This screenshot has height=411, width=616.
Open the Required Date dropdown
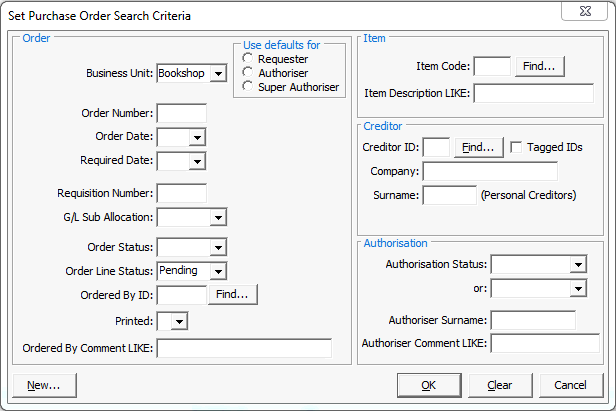tap(197, 161)
